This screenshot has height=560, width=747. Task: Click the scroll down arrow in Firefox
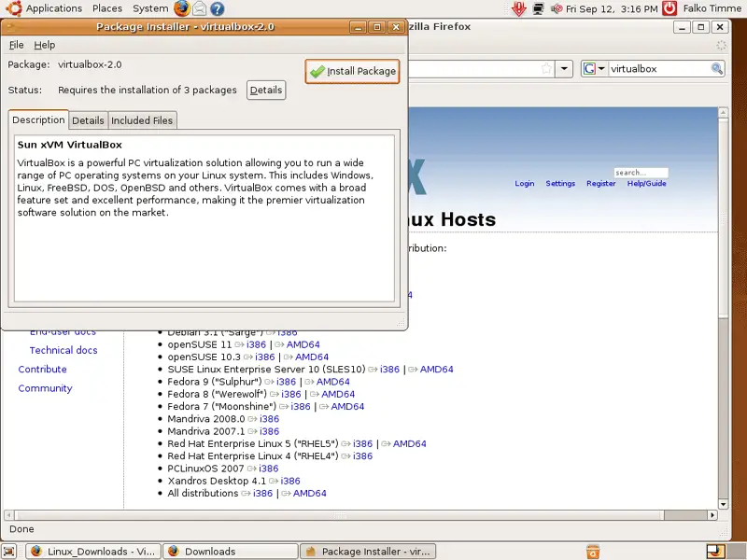pyautogui.click(x=723, y=504)
